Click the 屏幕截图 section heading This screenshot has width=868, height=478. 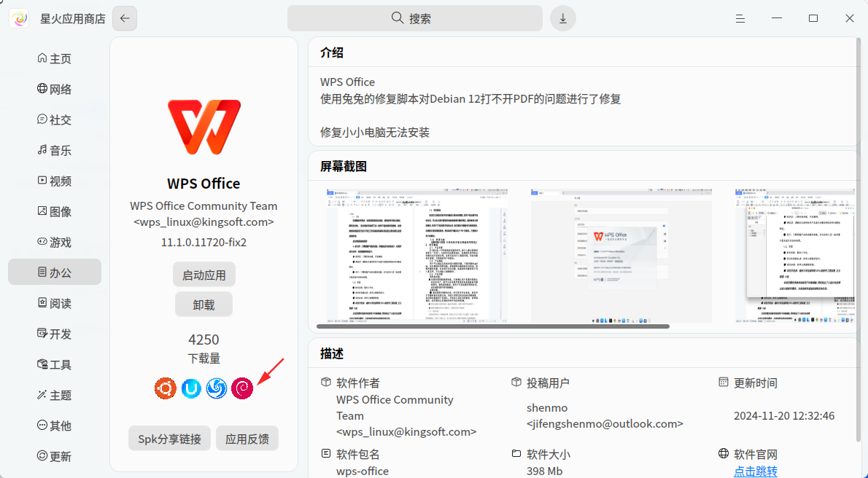click(344, 166)
